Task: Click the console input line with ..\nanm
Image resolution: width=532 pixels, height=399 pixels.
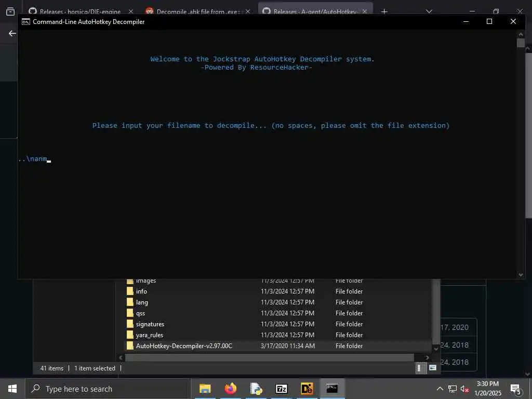Action: pyautogui.click(x=34, y=159)
